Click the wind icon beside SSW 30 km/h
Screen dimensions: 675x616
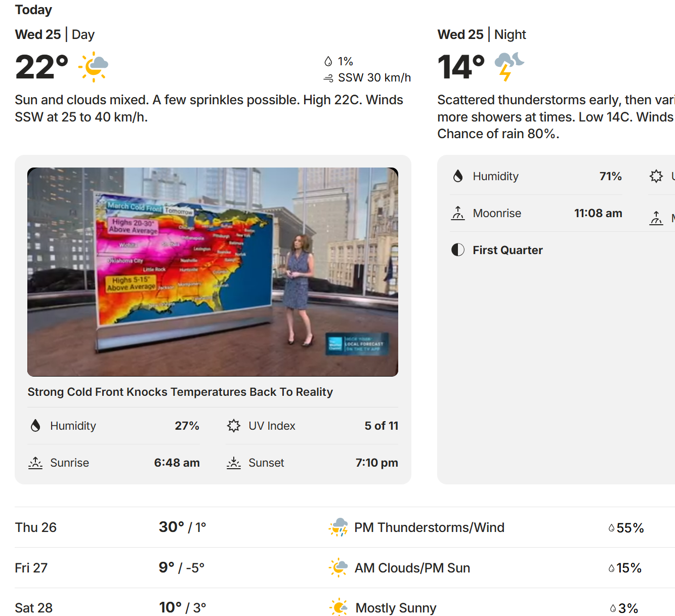328,78
